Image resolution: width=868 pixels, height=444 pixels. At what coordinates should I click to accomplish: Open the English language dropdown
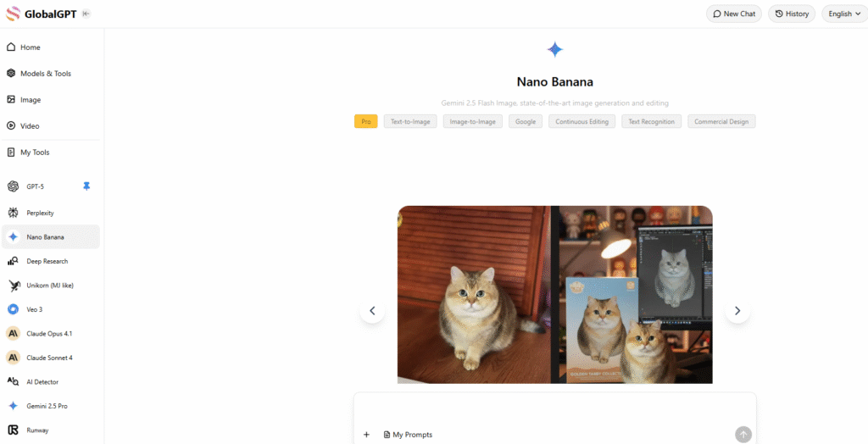[843, 14]
